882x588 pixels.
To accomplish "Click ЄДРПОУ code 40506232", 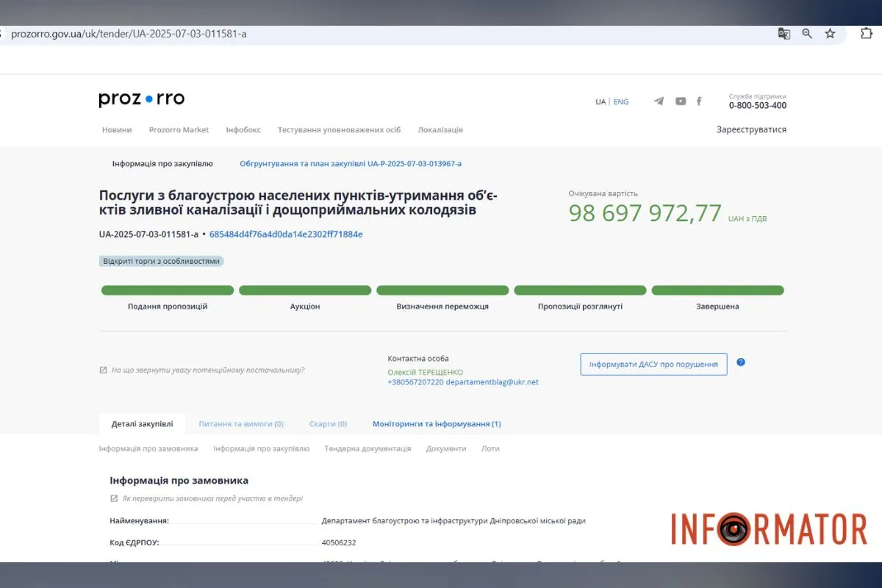I will [x=339, y=543].
